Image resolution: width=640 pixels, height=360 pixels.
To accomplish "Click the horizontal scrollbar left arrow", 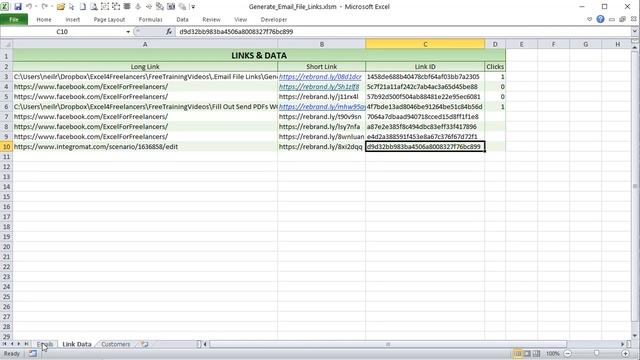I will [205, 344].
